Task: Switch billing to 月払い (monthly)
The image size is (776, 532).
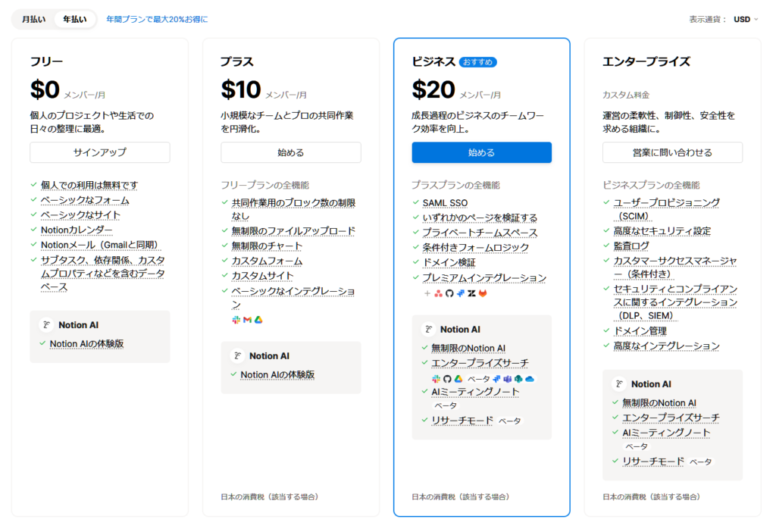Action: (33, 19)
